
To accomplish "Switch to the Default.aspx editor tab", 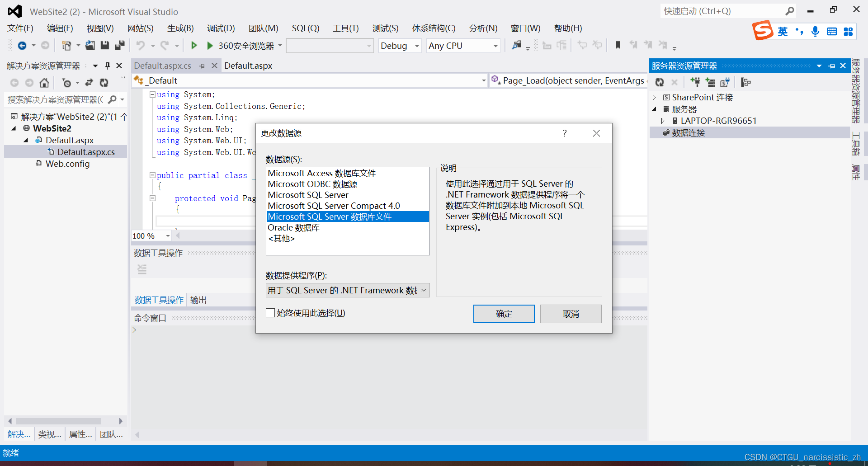I will tap(248, 66).
